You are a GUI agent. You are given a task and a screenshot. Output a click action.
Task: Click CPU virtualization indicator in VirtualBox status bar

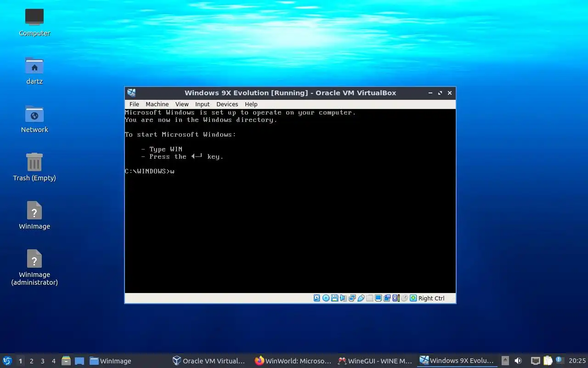pos(396,298)
